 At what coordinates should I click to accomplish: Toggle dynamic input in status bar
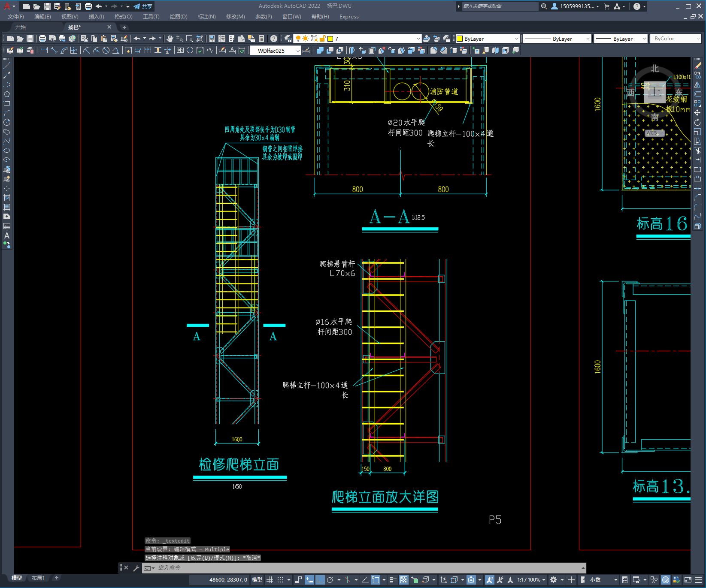point(309,580)
